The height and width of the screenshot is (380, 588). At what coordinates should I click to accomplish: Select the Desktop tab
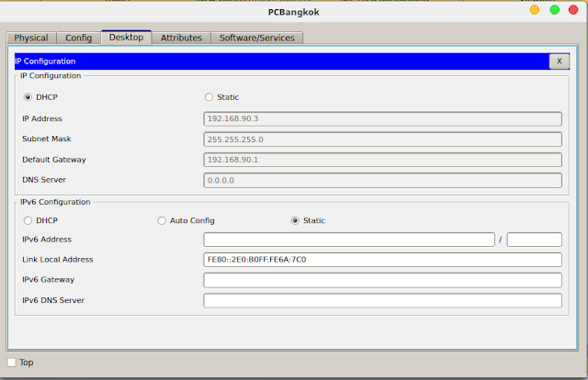pos(127,37)
